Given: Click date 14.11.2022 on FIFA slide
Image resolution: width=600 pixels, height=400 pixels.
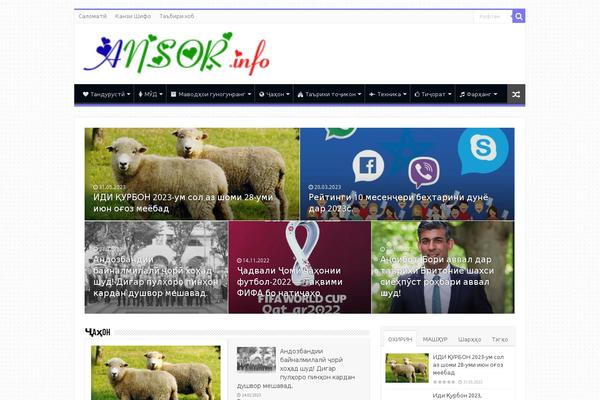Looking at the screenshot, I should [253, 260].
